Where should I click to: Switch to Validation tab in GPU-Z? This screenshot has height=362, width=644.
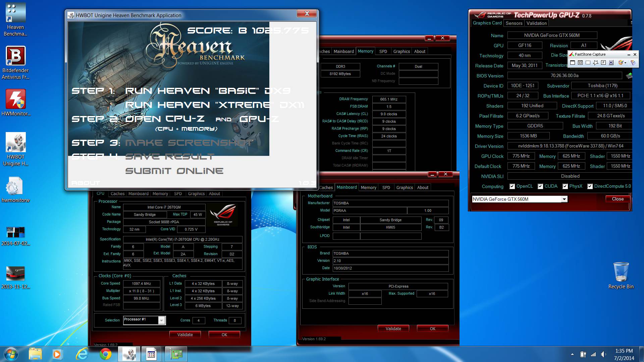[x=536, y=23]
